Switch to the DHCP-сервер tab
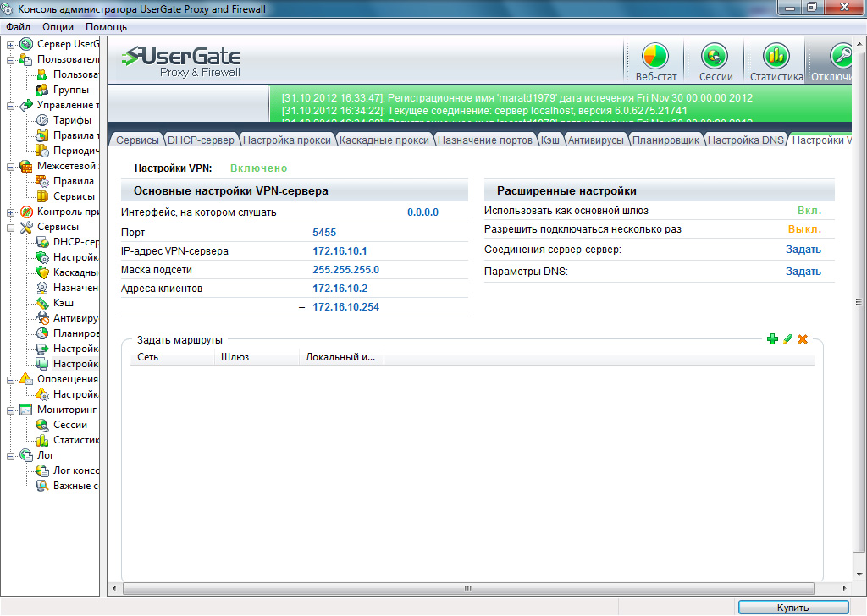The width and height of the screenshot is (867, 616). click(201, 140)
